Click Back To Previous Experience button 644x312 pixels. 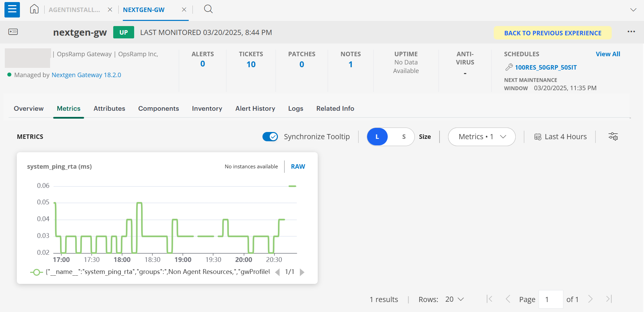pos(553,33)
